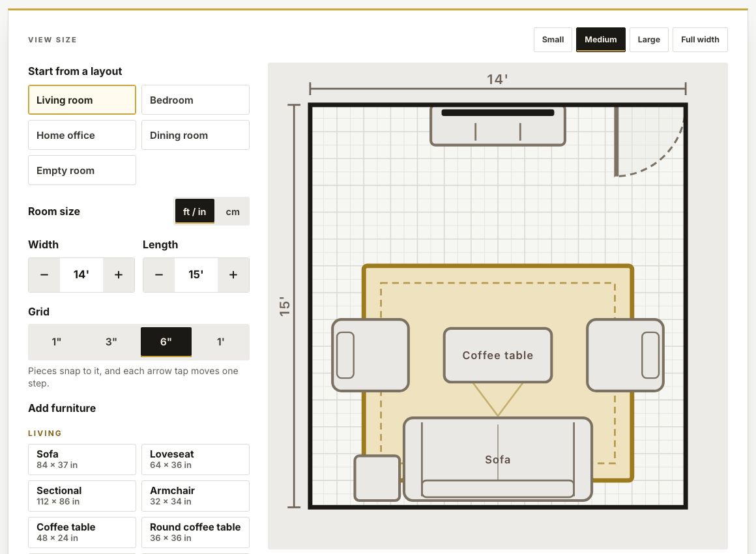Select the door swing in room corner
Viewport: 756px width, 554px height.
[x=649, y=141]
